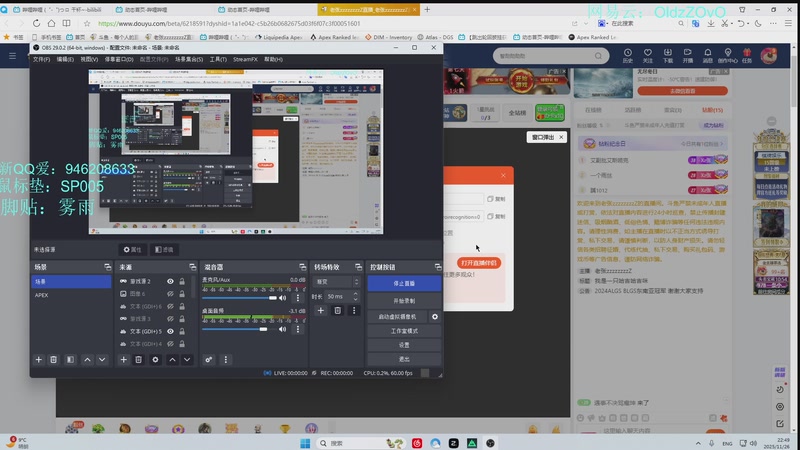Toggle lock for 游戏源 2 source
Image resolution: width=800 pixels, height=450 pixels.
[182, 281]
